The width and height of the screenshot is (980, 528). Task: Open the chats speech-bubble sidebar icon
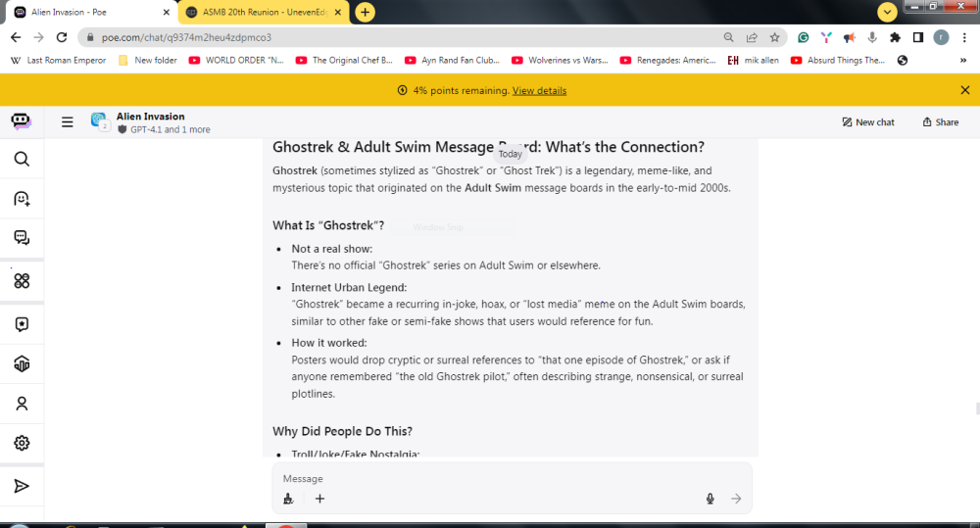click(22, 237)
